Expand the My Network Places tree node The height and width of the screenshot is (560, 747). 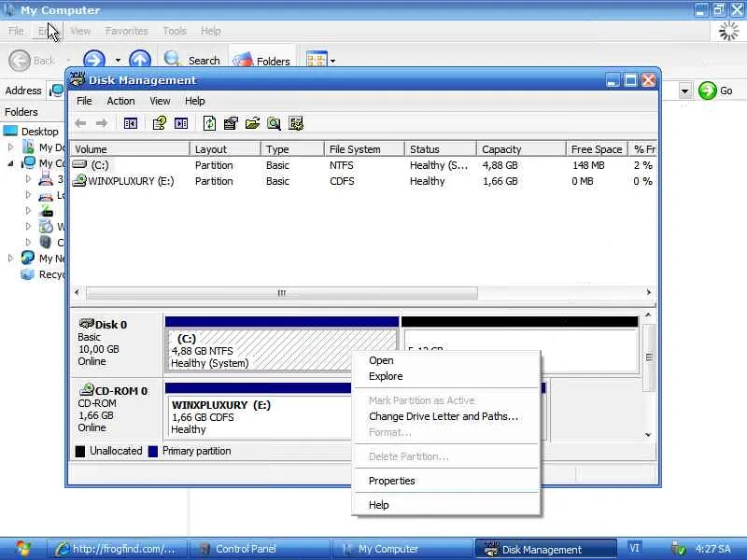click(10, 259)
